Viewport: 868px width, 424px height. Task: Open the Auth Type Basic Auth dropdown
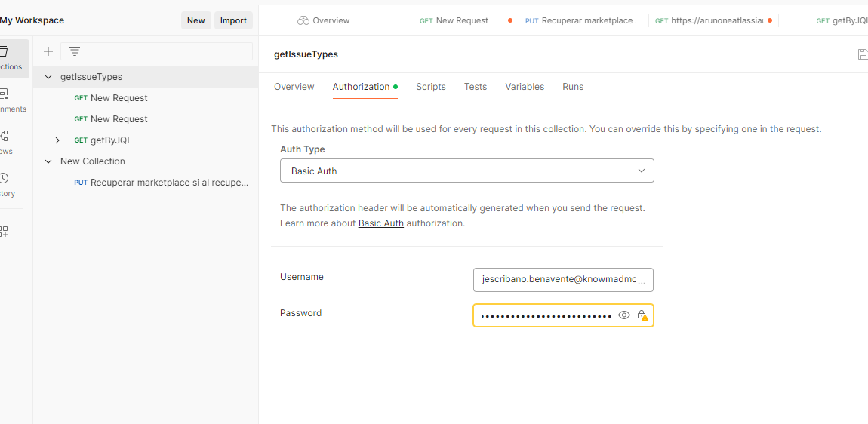[467, 171]
